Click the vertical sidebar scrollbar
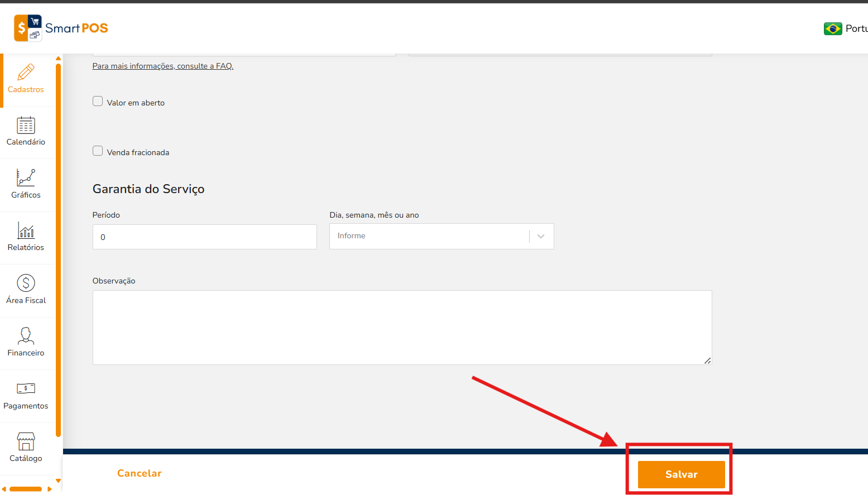Viewport: 868px width, 495px height. [58, 251]
